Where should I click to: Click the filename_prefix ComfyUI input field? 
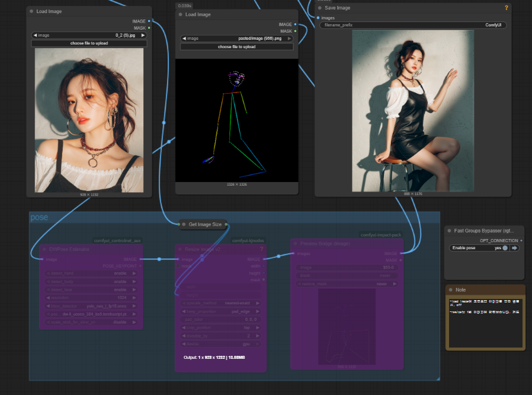coord(412,26)
